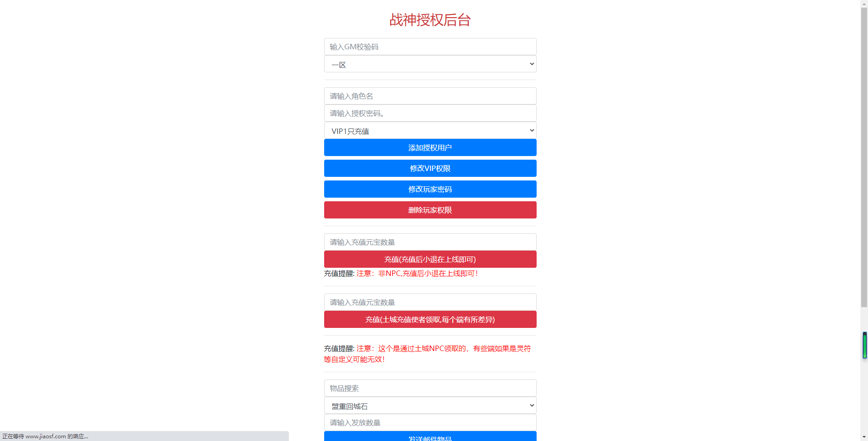Image resolution: width=868 pixels, height=441 pixels.
Task: Click 充值(土城充值使者领取) button
Action: (430, 319)
